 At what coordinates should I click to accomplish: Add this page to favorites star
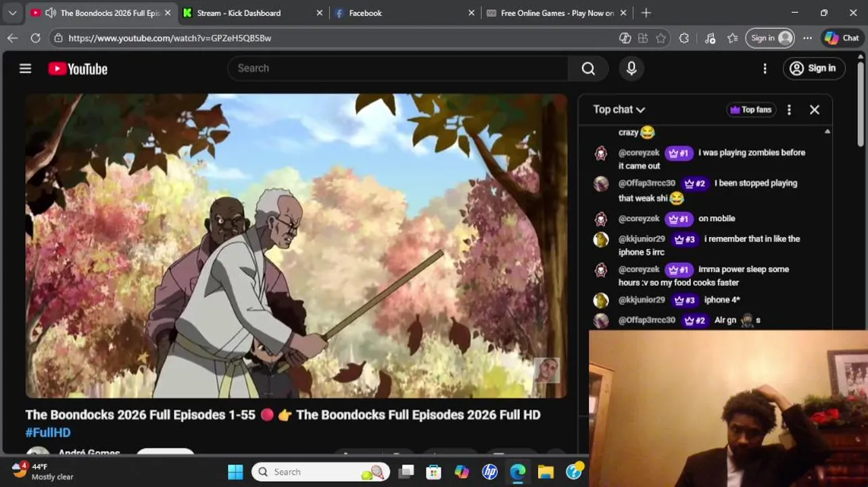(661, 38)
